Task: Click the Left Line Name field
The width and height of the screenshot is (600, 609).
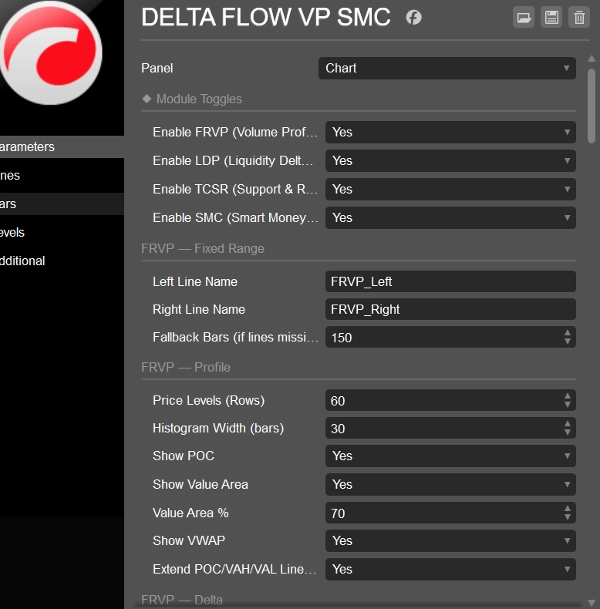Action: 450,282
